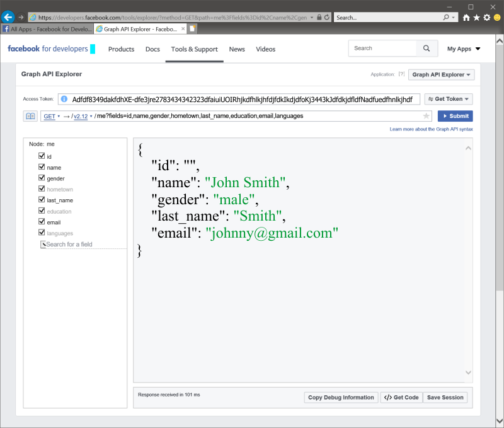The height and width of the screenshot is (428, 504).
Task: Uncheck the last_name field checkbox
Action: (x=42, y=200)
